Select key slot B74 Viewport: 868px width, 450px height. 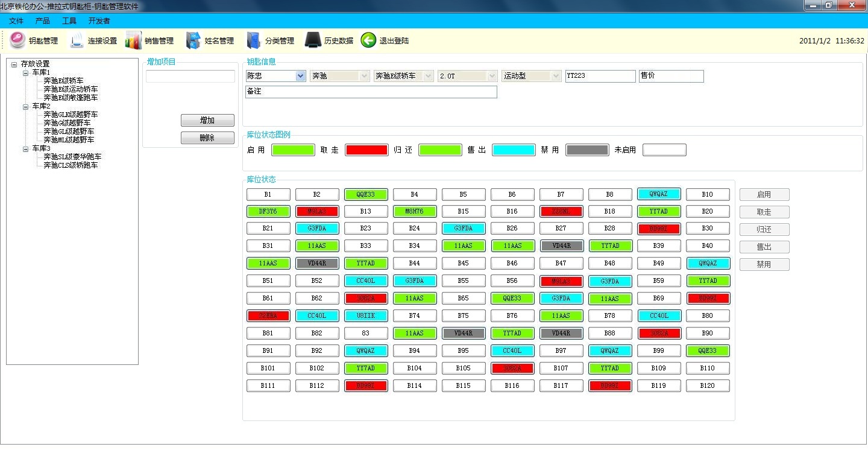(415, 316)
